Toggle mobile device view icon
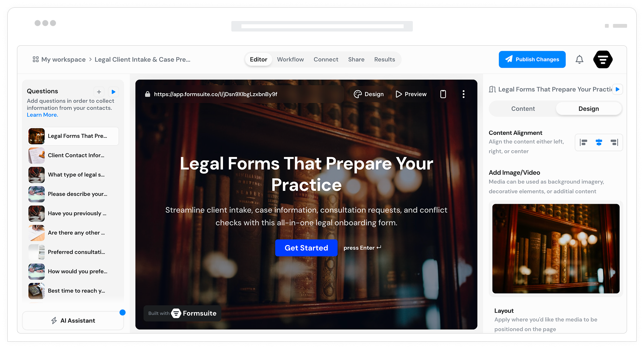 [x=443, y=94]
